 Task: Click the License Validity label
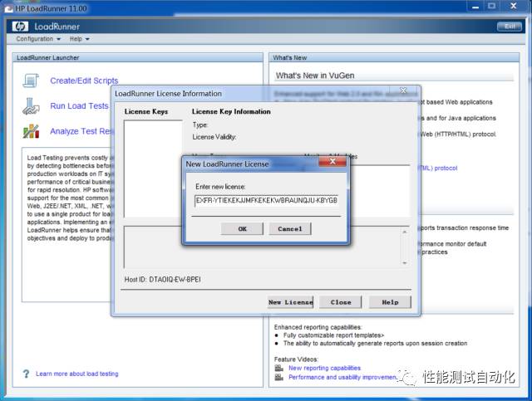point(214,137)
